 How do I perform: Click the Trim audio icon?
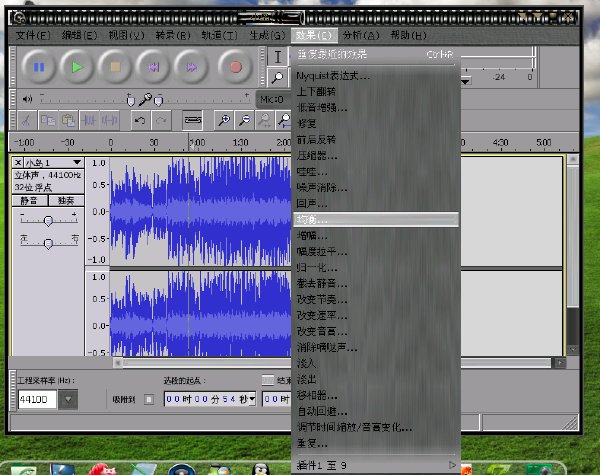(89, 121)
